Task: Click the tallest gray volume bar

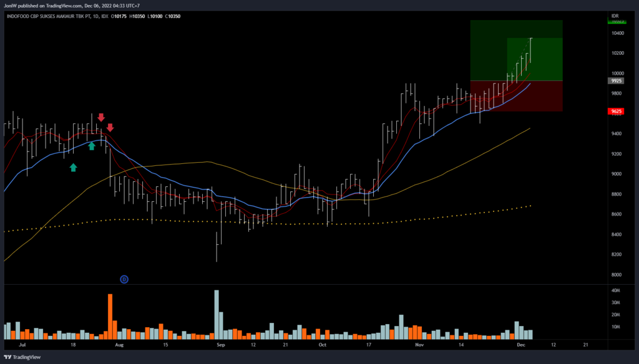Action: (217, 314)
